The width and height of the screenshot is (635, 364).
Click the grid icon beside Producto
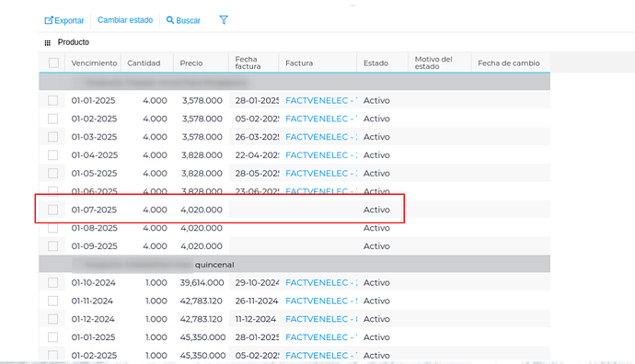(47, 42)
